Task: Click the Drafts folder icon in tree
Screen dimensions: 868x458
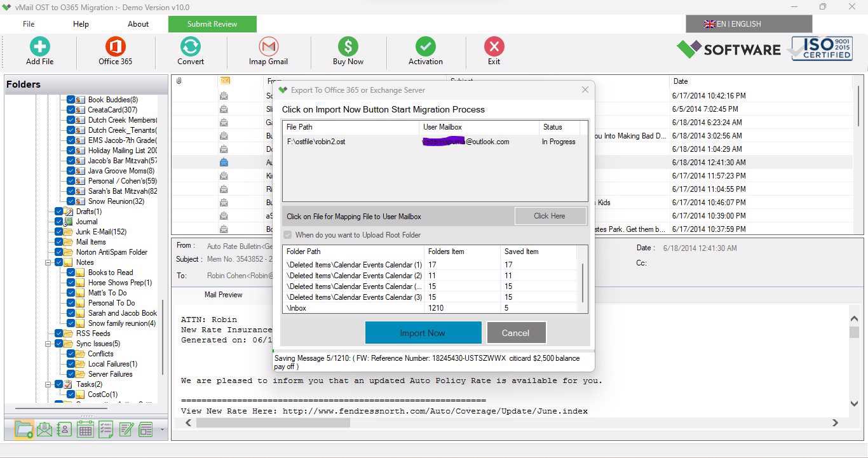Action: pyautogui.click(x=69, y=212)
